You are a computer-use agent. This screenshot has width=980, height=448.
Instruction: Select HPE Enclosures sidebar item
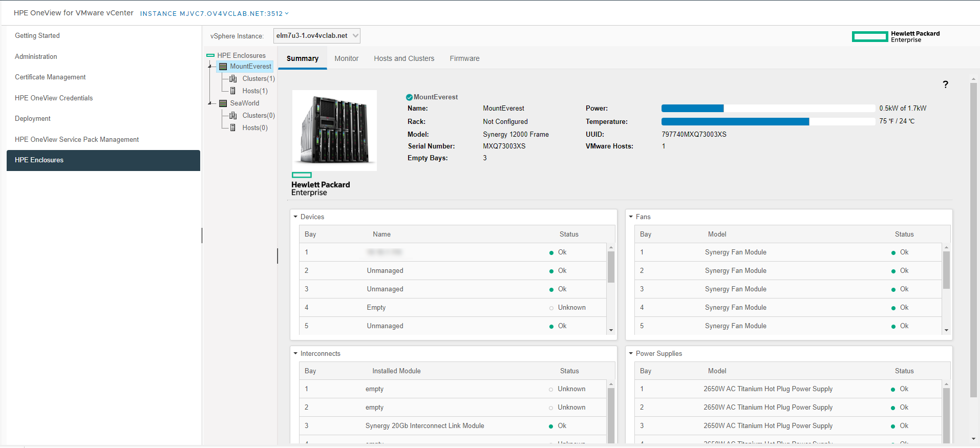(x=103, y=160)
